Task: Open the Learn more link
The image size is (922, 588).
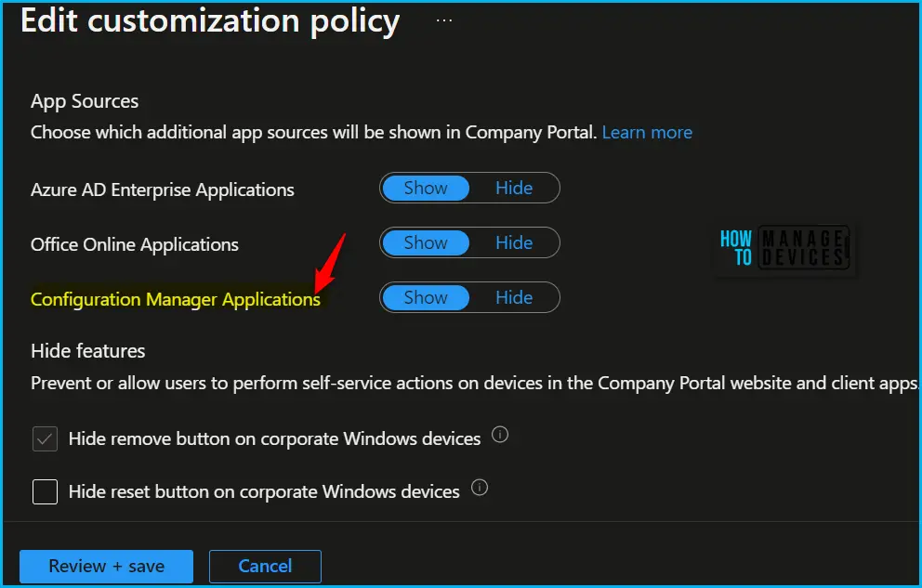Action: [647, 132]
